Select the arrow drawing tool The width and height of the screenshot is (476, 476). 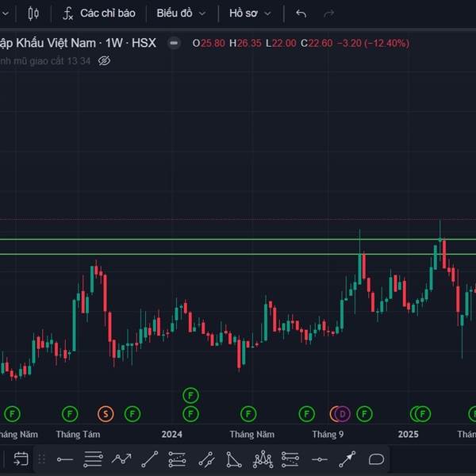pos(347,459)
